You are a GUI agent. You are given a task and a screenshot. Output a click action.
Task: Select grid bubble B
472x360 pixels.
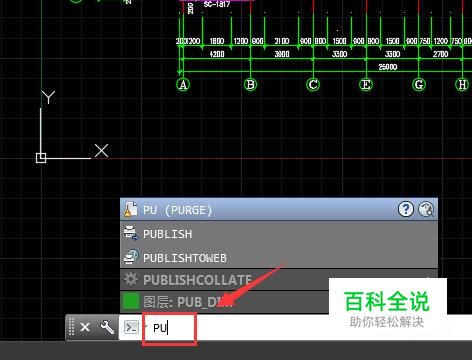250,85
